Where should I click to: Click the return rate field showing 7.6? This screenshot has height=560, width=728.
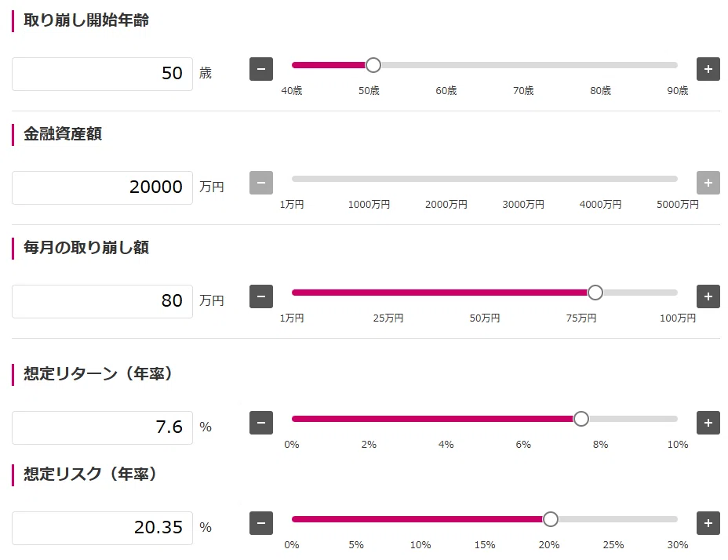coord(102,427)
